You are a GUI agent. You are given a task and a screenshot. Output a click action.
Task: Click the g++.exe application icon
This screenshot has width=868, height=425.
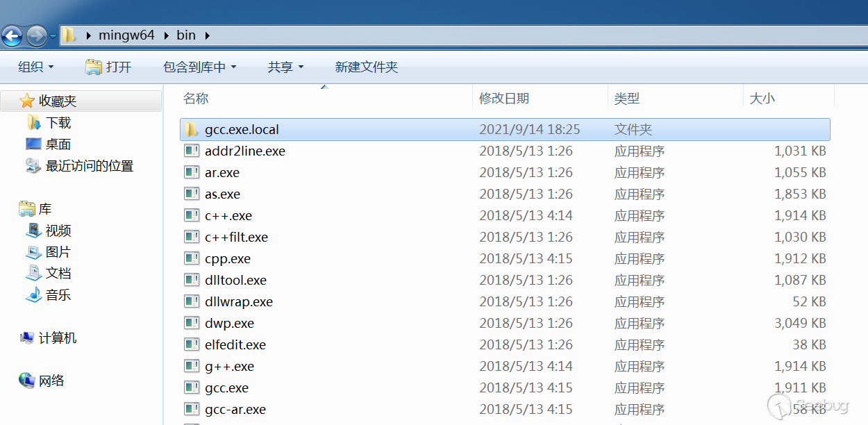pos(192,366)
